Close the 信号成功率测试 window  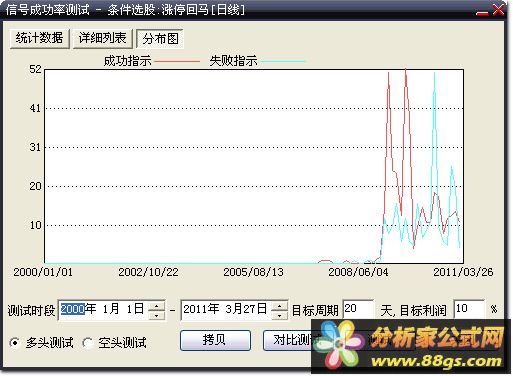coord(499,10)
